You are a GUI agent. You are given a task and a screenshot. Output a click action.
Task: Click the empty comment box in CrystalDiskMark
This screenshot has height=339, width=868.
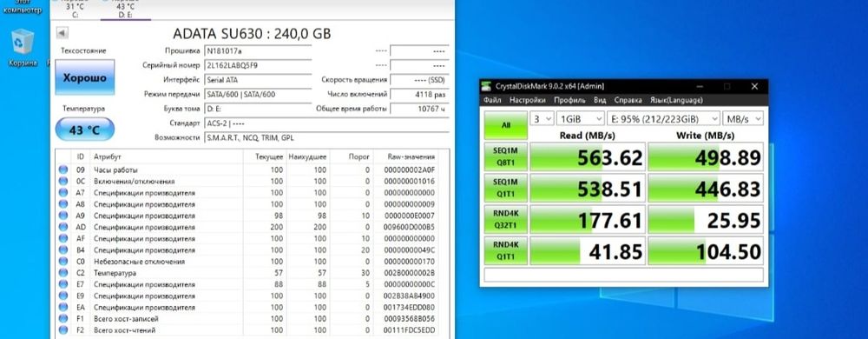pyautogui.click(x=623, y=275)
